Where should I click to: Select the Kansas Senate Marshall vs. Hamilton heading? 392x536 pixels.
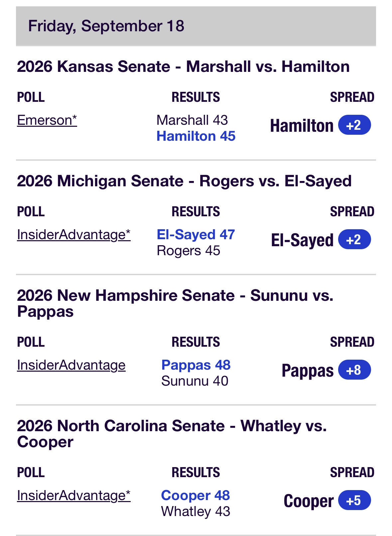pyautogui.click(x=183, y=67)
